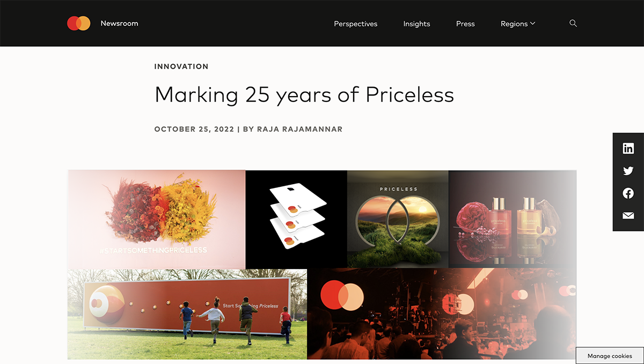Click the article title heading
644x364 pixels.
(x=304, y=95)
